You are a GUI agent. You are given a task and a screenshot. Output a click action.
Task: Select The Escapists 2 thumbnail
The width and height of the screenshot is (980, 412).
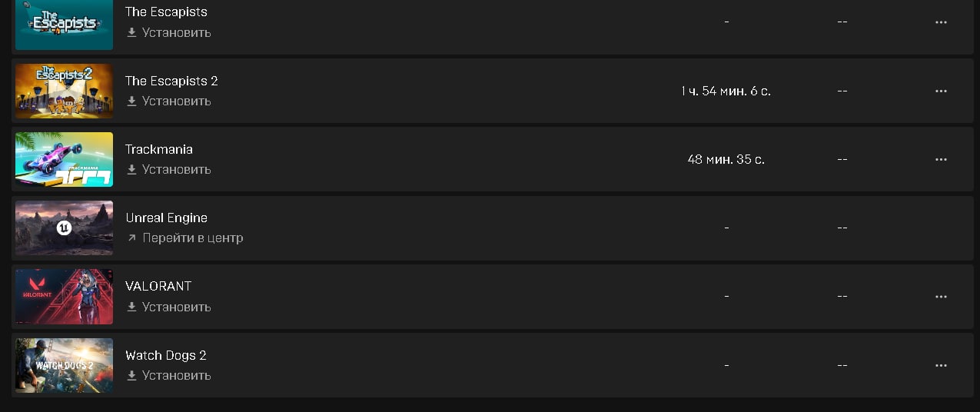point(65,91)
